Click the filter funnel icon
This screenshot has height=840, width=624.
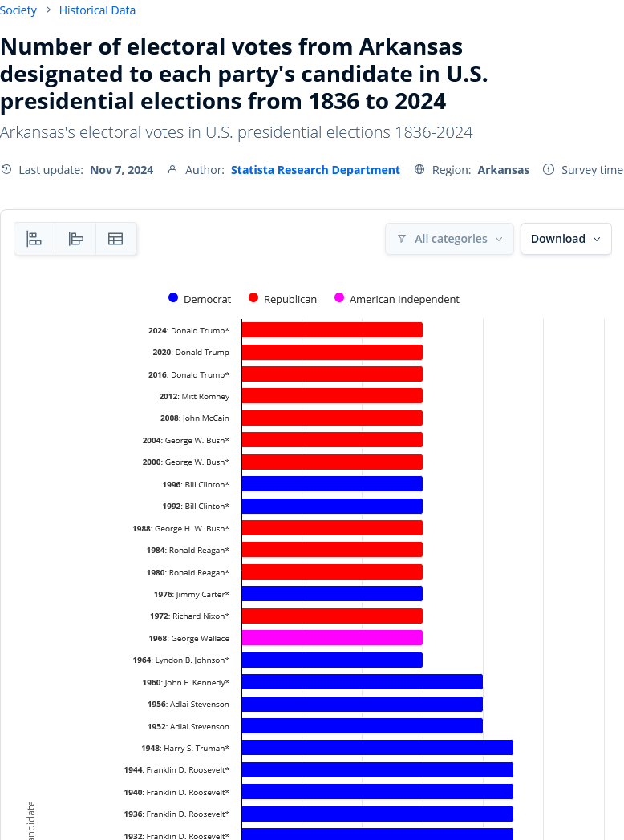point(402,239)
